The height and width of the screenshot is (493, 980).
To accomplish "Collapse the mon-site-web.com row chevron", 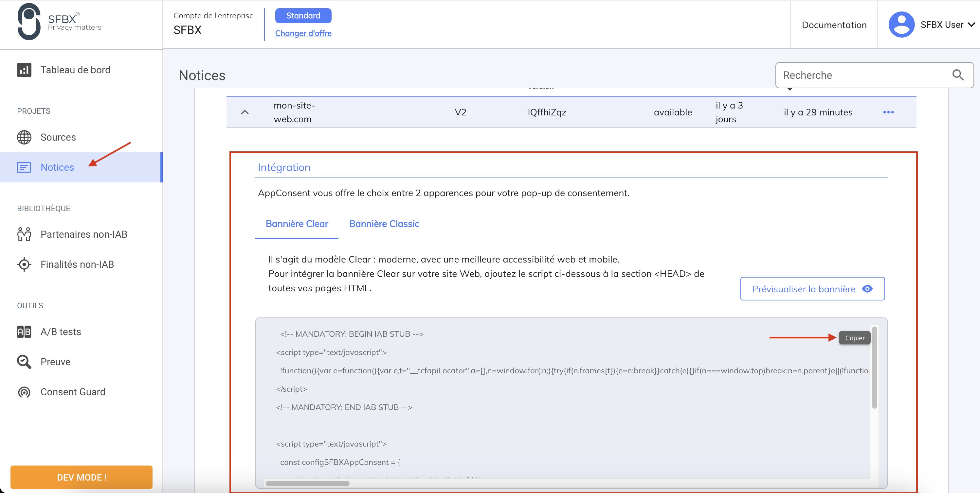I will (x=245, y=112).
